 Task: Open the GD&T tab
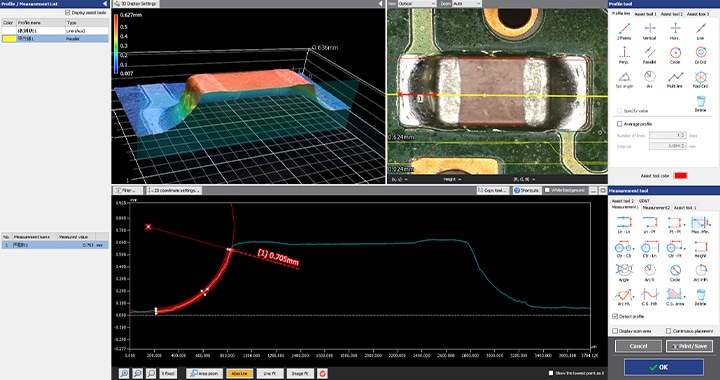(644, 201)
